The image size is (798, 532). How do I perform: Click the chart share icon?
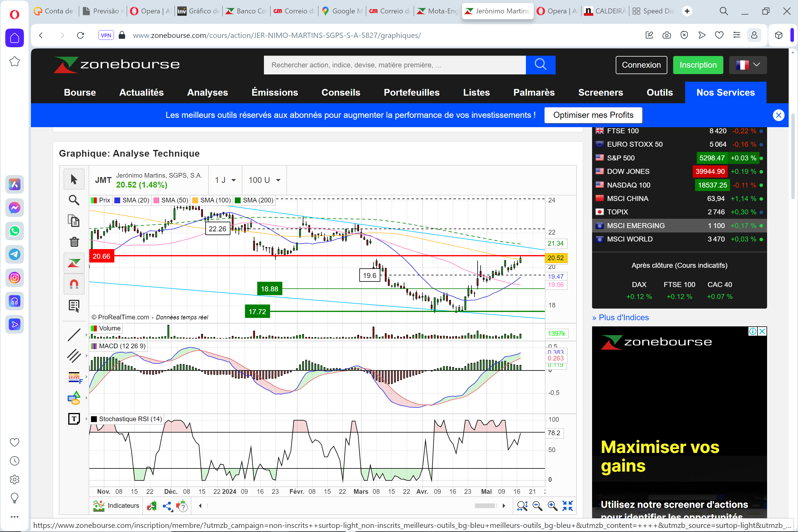167,506
